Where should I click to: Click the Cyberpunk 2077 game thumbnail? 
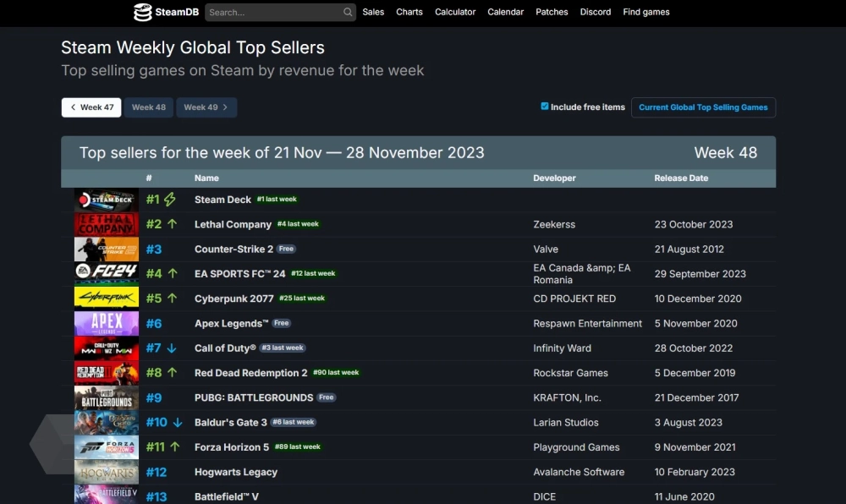tap(107, 299)
